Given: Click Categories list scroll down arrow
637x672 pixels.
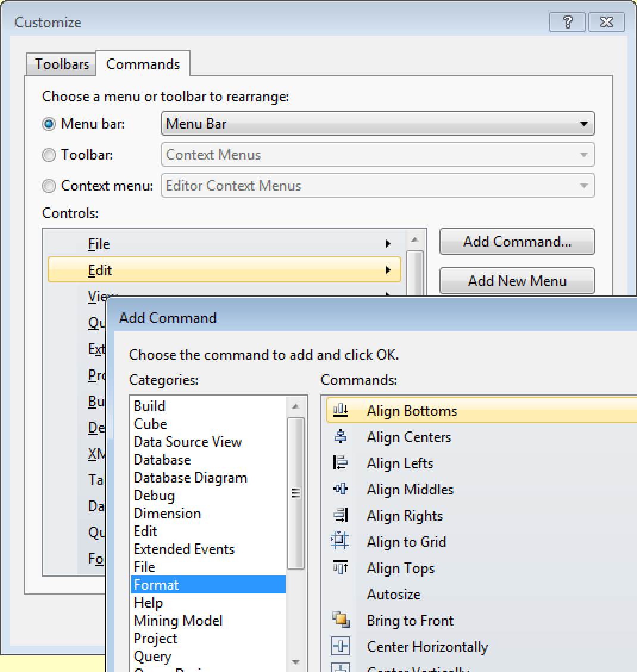Looking at the screenshot, I should pyautogui.click(x=296, y=662).
